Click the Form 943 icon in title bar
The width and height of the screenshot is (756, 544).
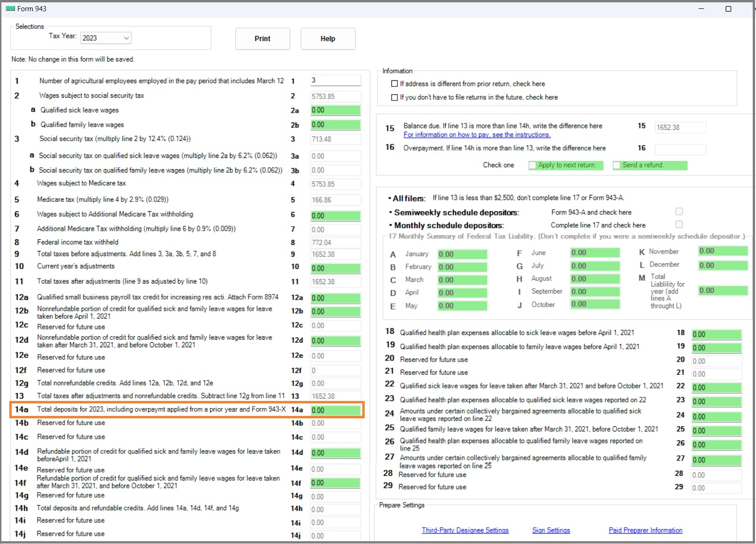pos(11,8)
